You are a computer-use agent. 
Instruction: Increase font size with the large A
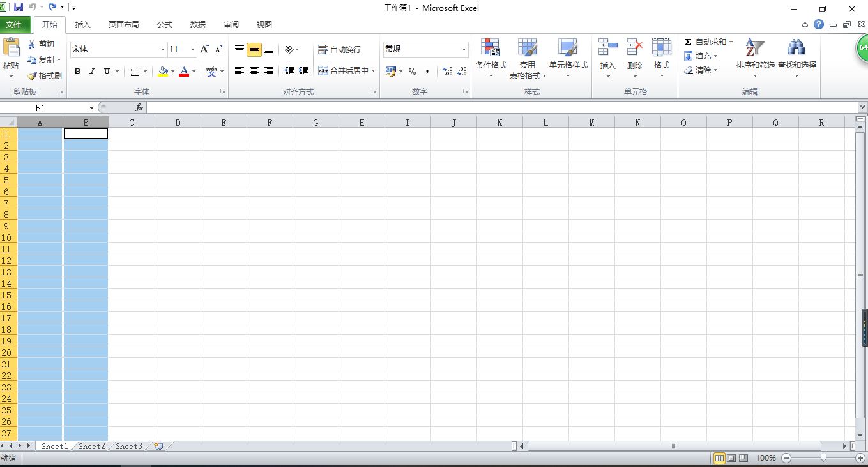coord(204,49)
